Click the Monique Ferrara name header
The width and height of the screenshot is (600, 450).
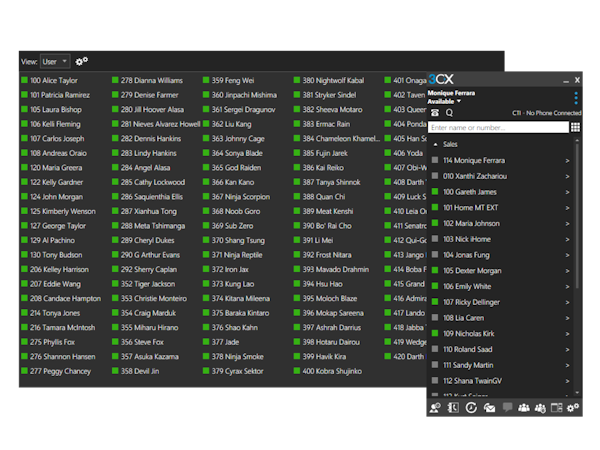(451, 93)
